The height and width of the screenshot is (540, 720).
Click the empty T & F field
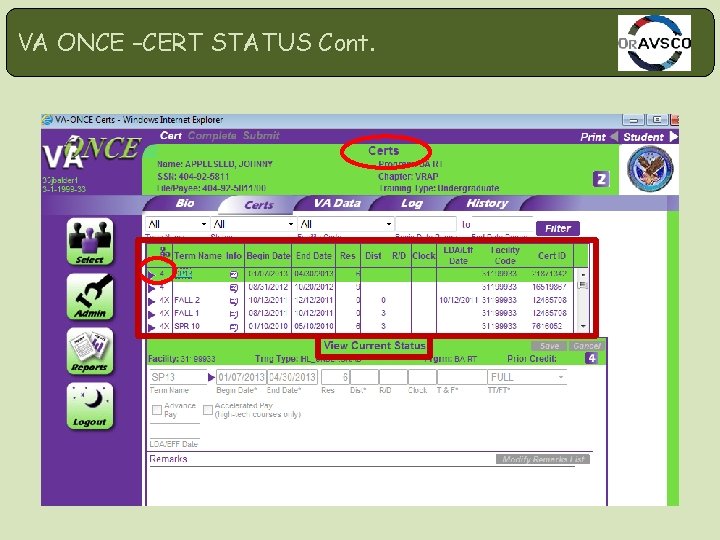click(462, 377)
